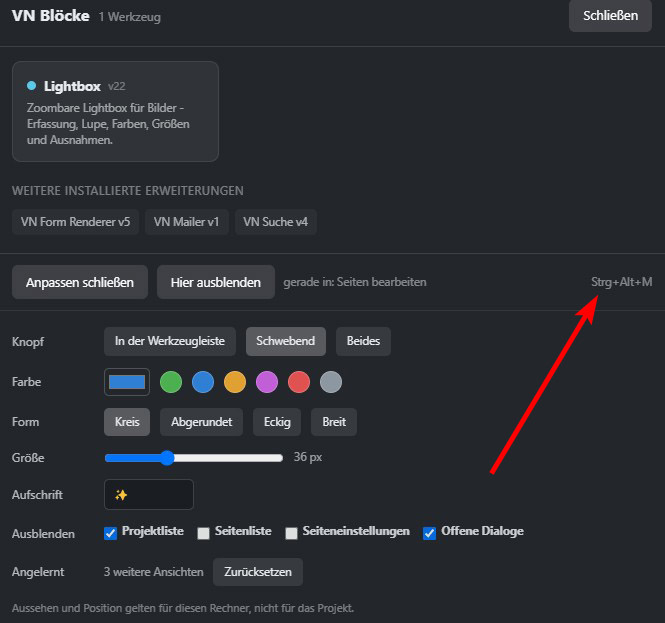Set Form to Eckig
The height and width of the screenshot is (623, 665).
point(277,422)
